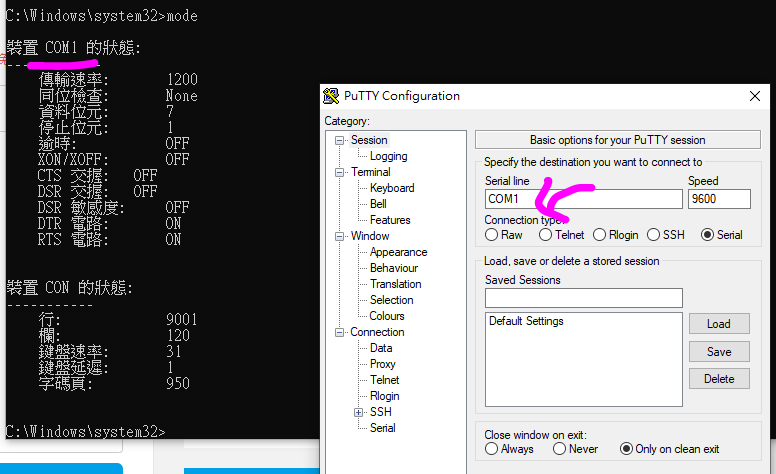The height and width of the screenshot is (474, 776).
Task: Open the Selection category
Action: point(391,300)
